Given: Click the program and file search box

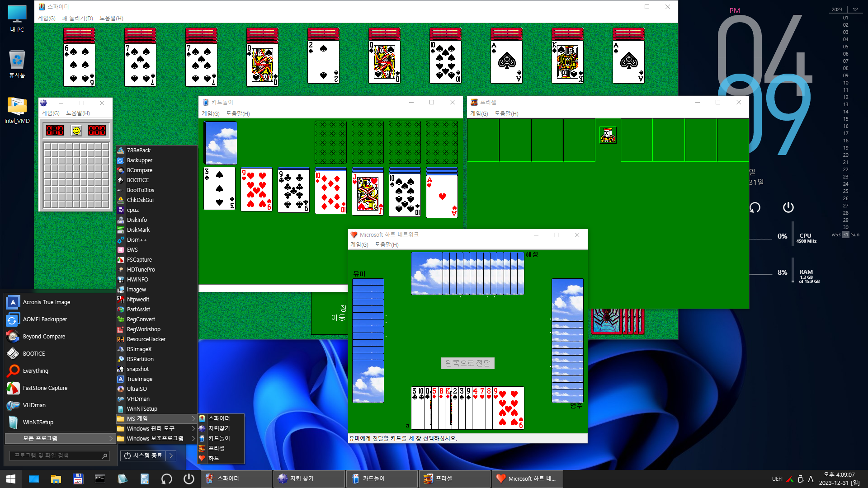Looking at the screenshot, I should click(x=60, y=456).
